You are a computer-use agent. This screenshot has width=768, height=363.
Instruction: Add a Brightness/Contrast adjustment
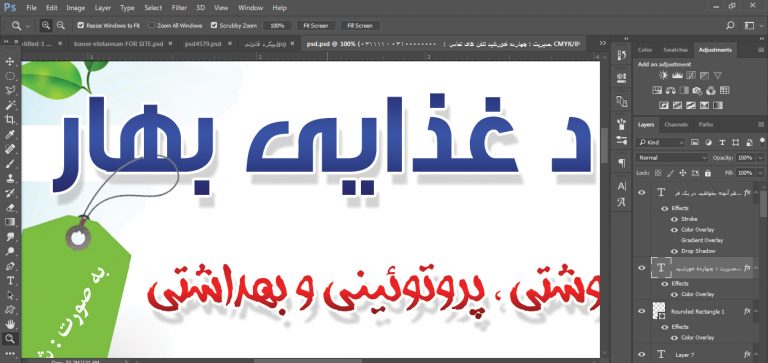coord(663,75)
